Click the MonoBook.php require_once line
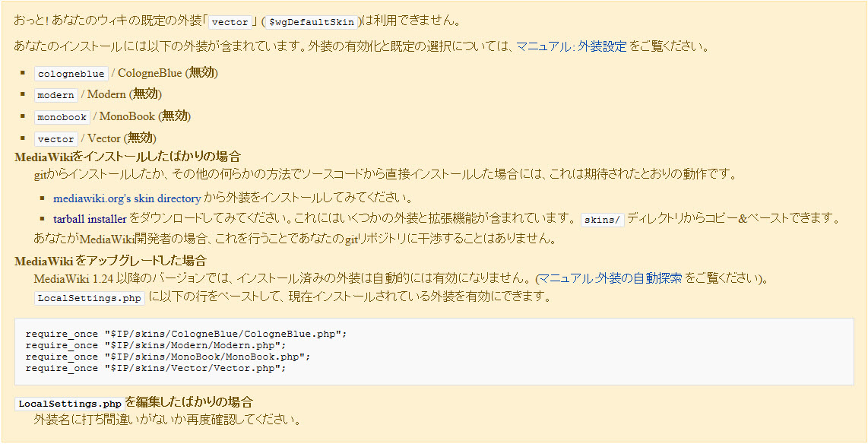This screenshot has width=868, height=444. (x=168, y=357)
